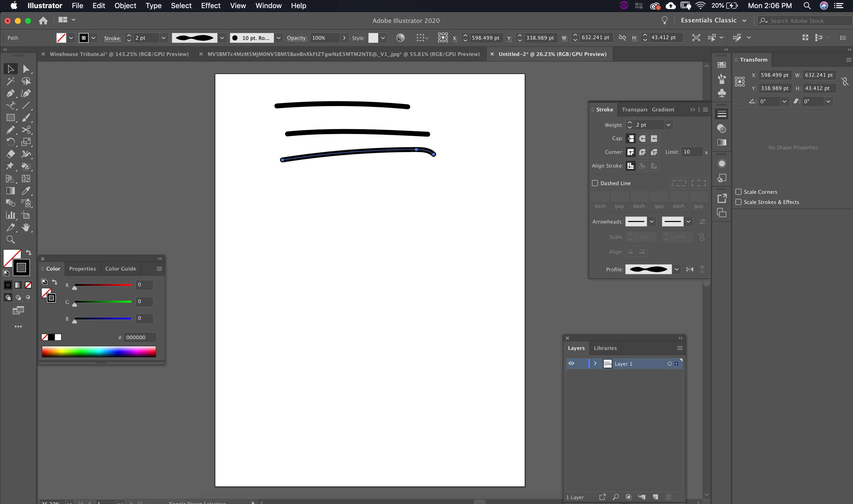Image resolution: width=853 pixels, height=504 pixels.
Task: Click the hex color input field
Action: click(x=140, y=337)
